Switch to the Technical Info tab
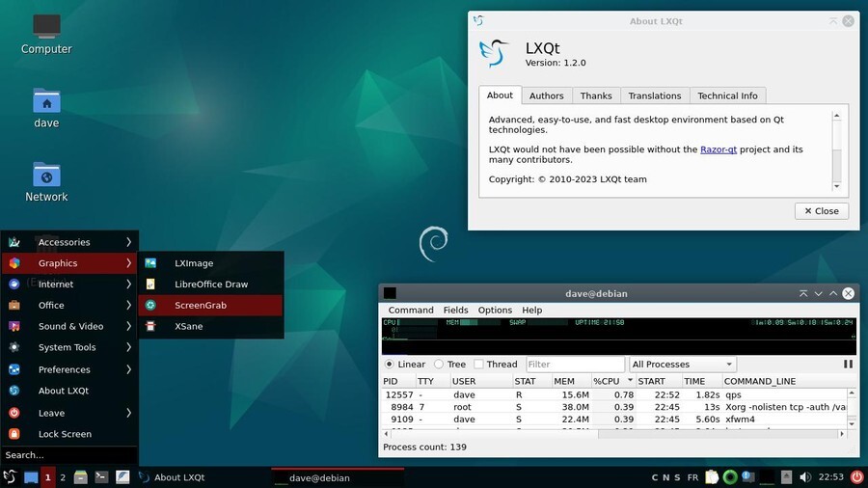The height and width of the screenshot is (488, 868). click(727, 95)
